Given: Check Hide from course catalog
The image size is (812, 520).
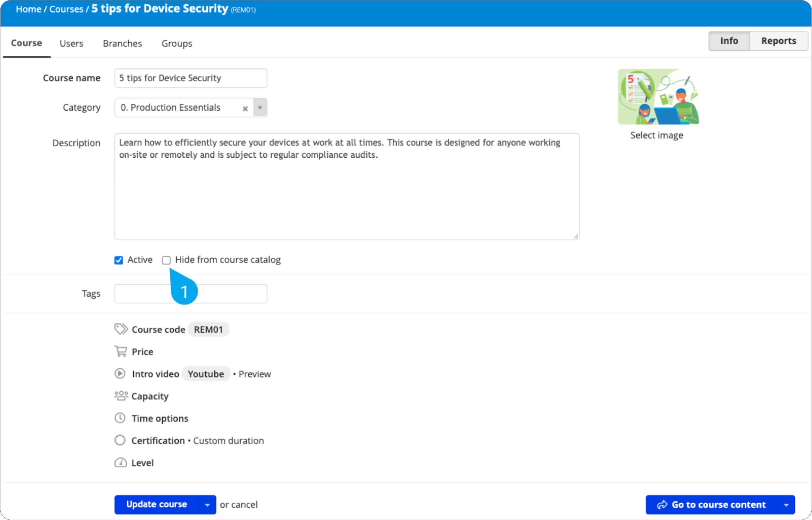Looking at the screenshot, I should pos(166,260).
